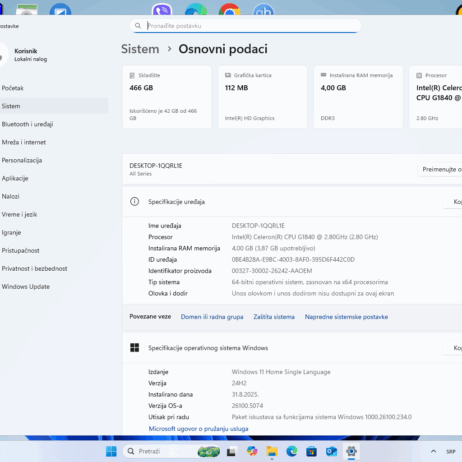Open Vreme i jezik settings
This screenshot has width=462, height=462.
(x=54, y=214)
